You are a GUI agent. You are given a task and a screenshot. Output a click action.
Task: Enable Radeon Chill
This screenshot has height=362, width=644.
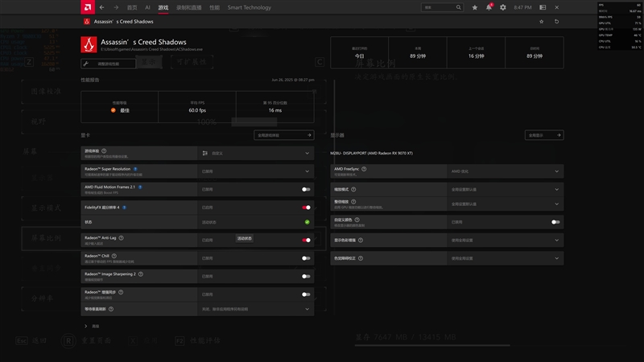[306, 258]
